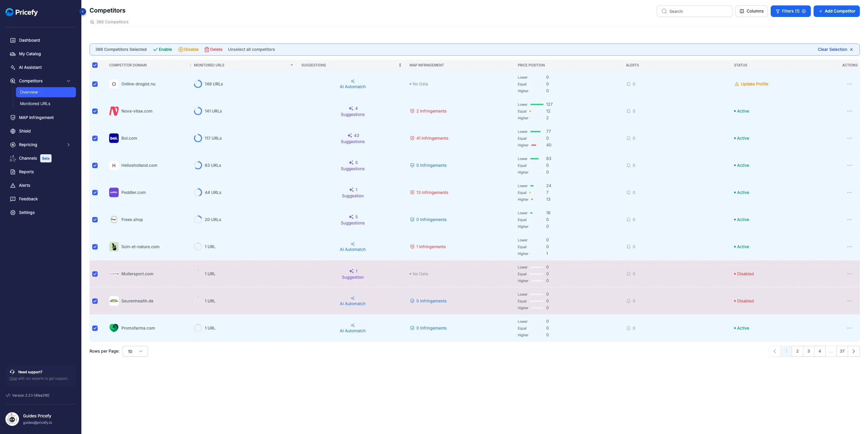The image size is (868, 434).
Task: Click the Add Competitor button
Action: coord(836,11)
